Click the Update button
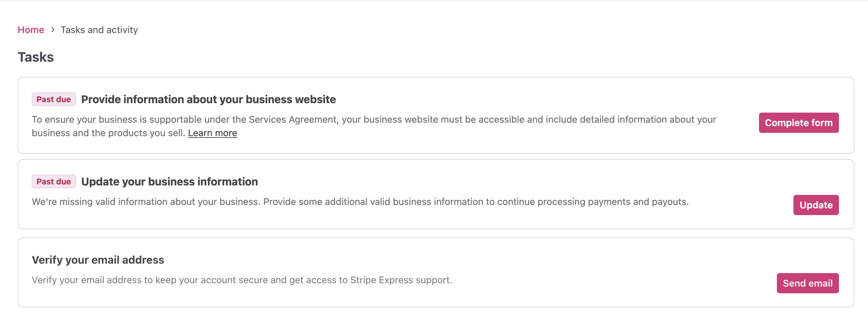Screen dimensions: 868x325 tap(816, 205)
